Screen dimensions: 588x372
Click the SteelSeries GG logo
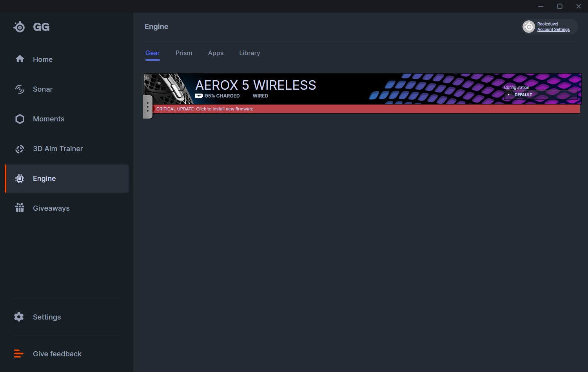[19, 27]
